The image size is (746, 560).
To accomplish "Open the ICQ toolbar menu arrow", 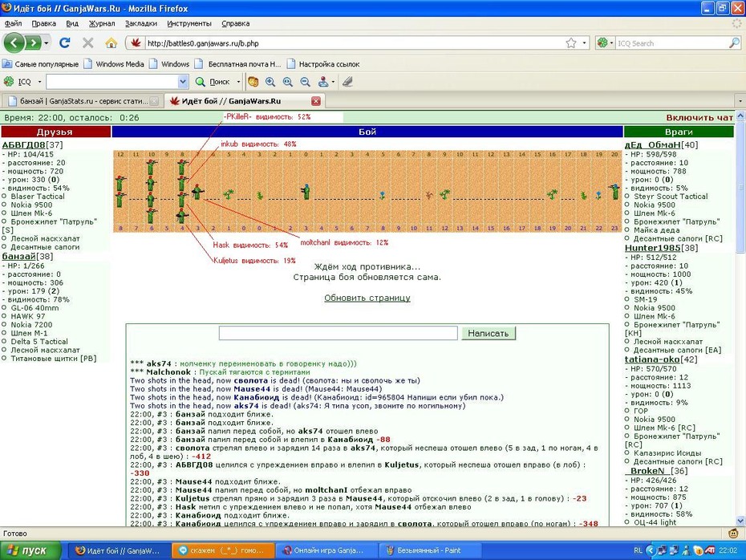I will click(39, 82).
